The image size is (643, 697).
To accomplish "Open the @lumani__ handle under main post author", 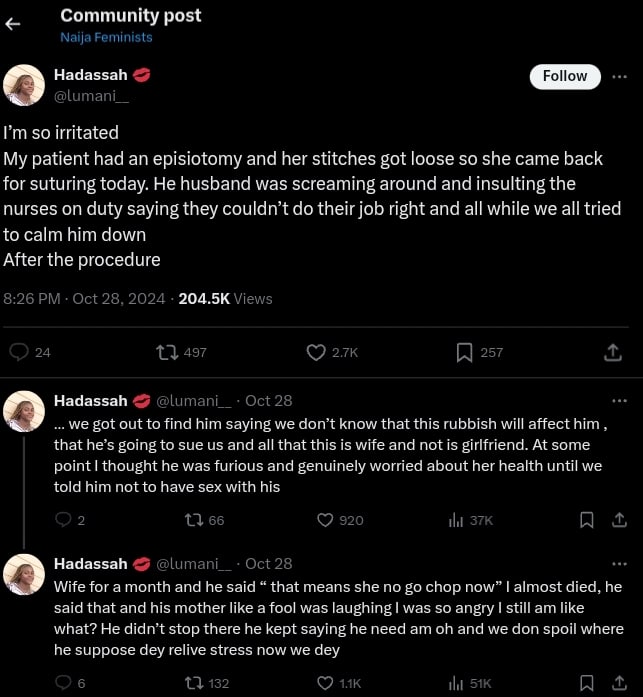I will [x=91, y=94].
